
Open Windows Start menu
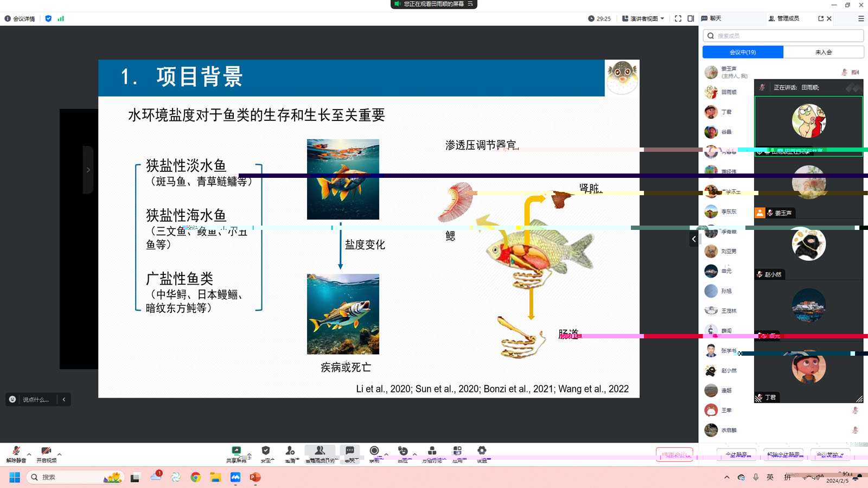click(15, 477)
